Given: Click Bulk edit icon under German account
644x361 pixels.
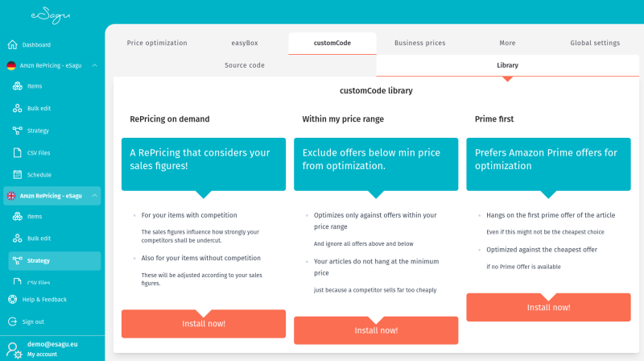Looking at the screenshot, I should [17, 108].
